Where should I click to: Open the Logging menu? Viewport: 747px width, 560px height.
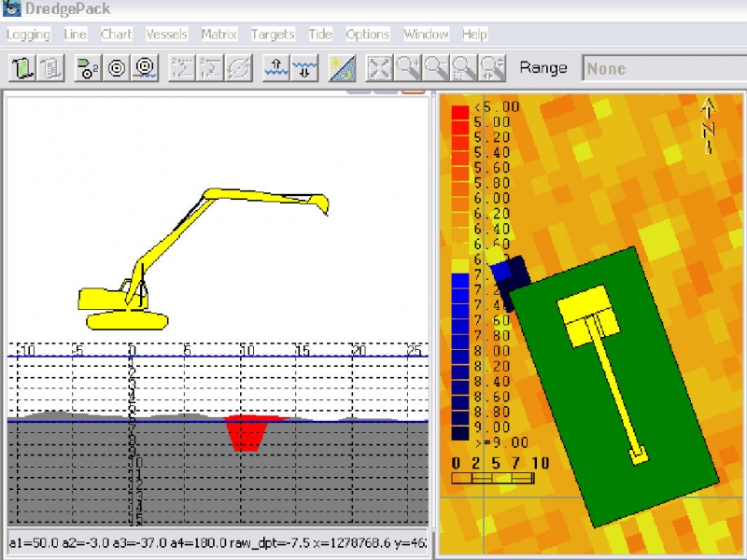coord(28,35)
